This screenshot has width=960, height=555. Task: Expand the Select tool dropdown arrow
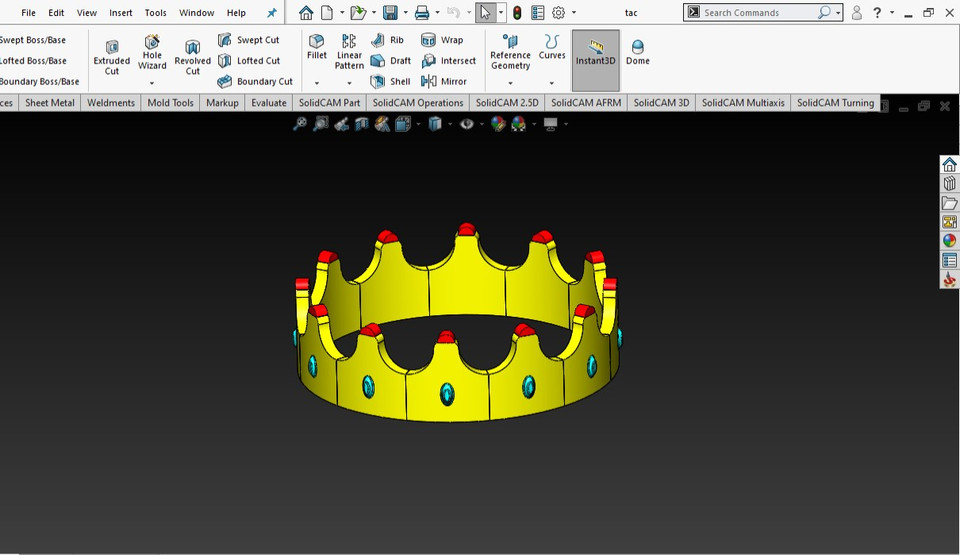click(501, 12)
